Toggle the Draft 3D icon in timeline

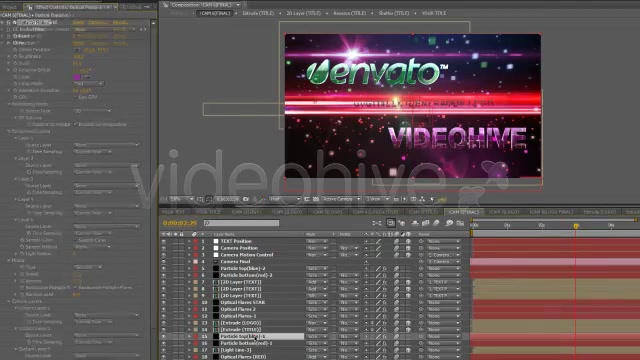click(402, 223)
